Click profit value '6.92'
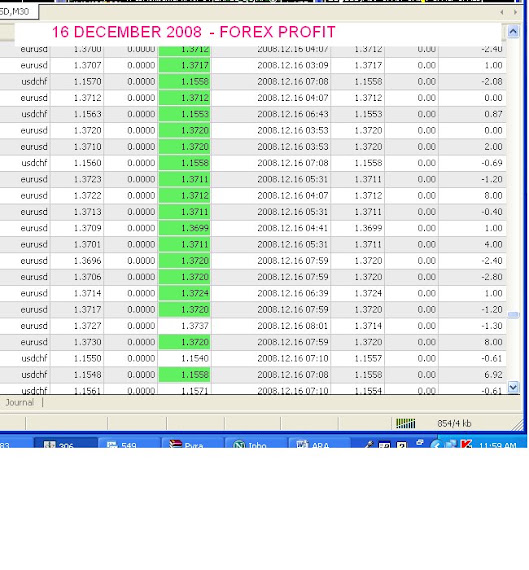Screen dimensions: 529x570 (493, 375)
